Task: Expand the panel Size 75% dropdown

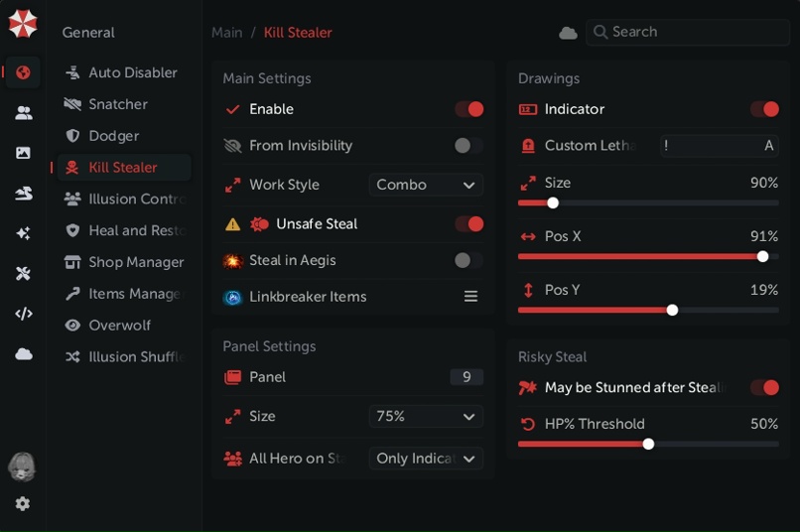Action: tap(426, 417)
